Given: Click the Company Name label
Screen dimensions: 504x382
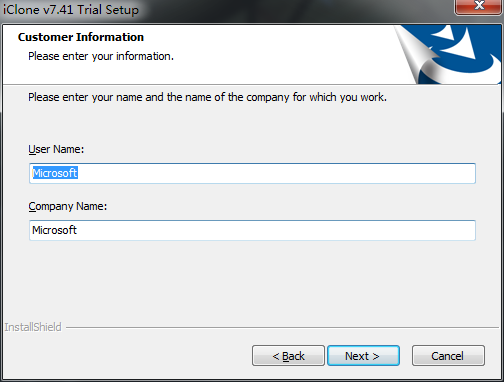Looking at the screenshot, I should click(x=68, y=206).
